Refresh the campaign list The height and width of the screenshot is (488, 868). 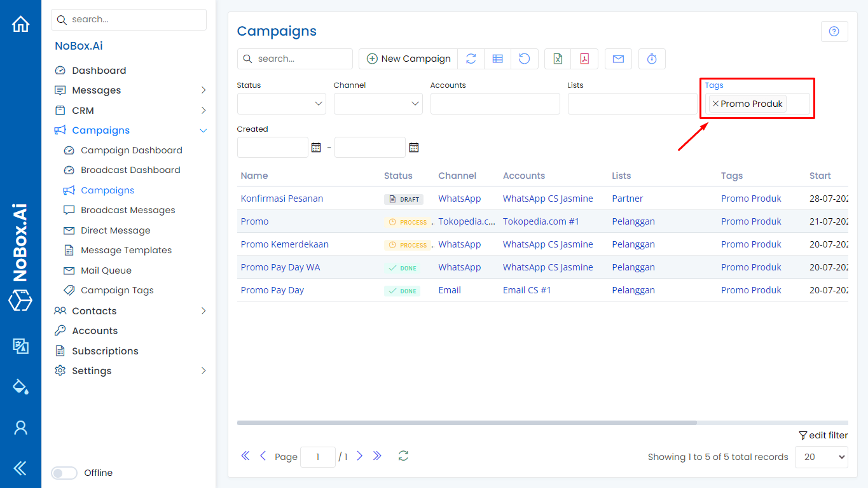(471, 59)
